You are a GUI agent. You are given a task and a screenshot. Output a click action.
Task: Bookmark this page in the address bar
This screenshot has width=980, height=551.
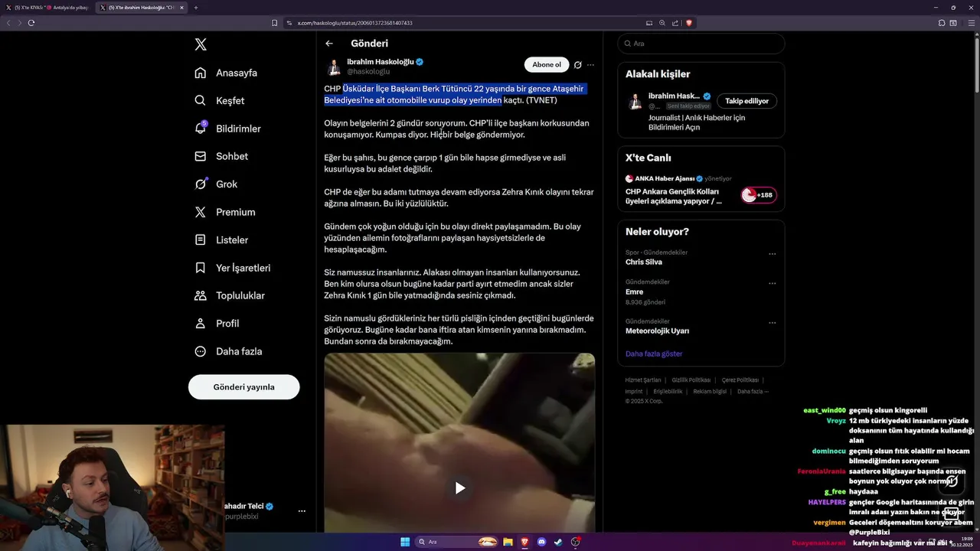point(274,23)
